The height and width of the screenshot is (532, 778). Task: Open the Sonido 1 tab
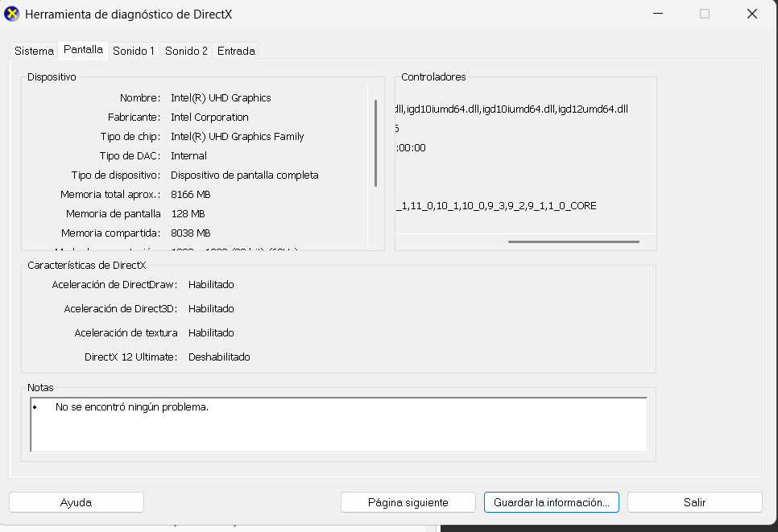coord(134,51)
